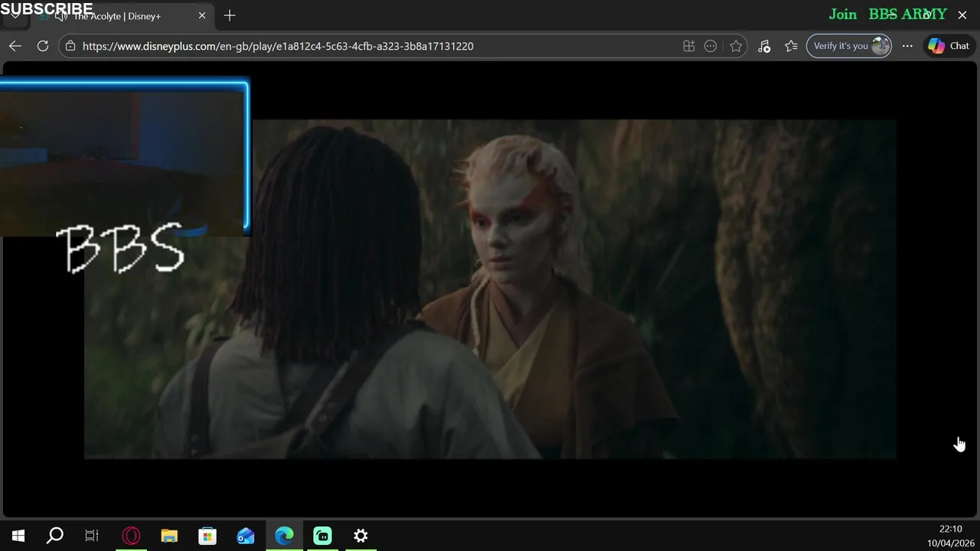
Task: Open Task View on the taskbar
Action: point(92,536)
